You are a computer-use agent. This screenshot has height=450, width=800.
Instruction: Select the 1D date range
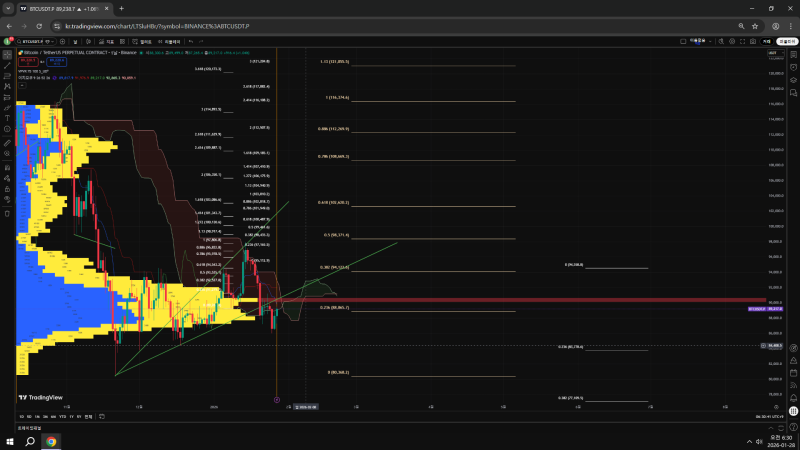pos(22,417)
